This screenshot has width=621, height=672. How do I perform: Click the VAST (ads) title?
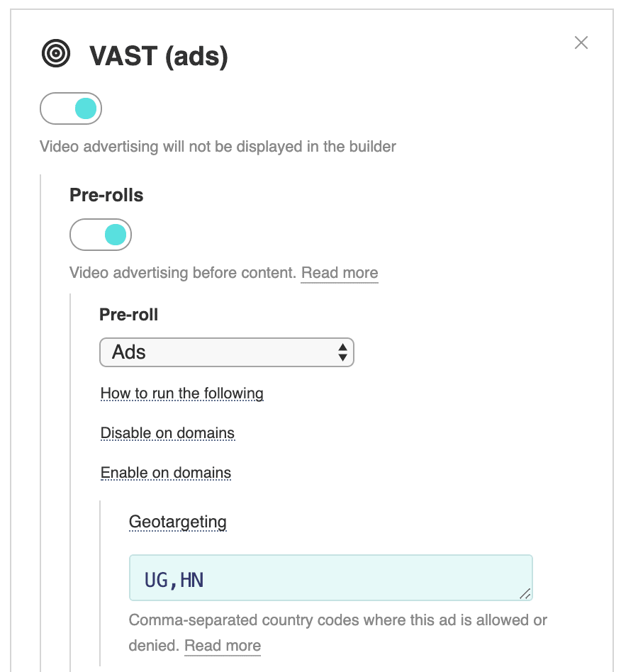click(158, 56)
